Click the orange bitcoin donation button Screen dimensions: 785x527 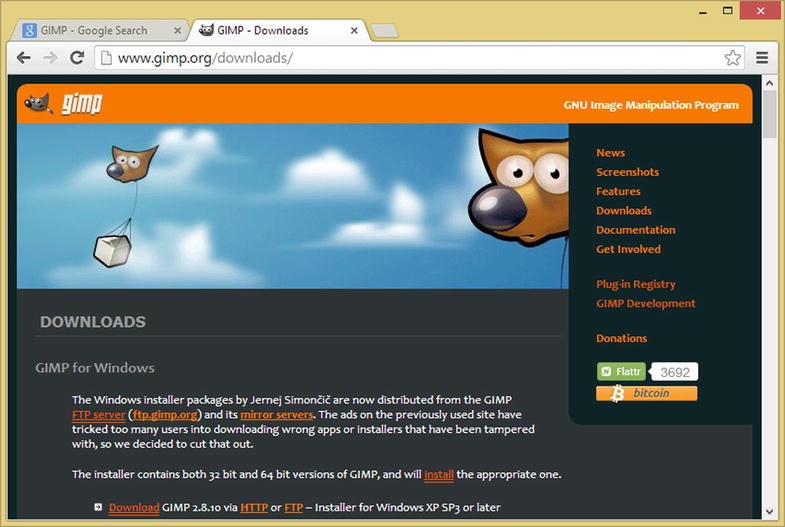click(x=646, y=393)
